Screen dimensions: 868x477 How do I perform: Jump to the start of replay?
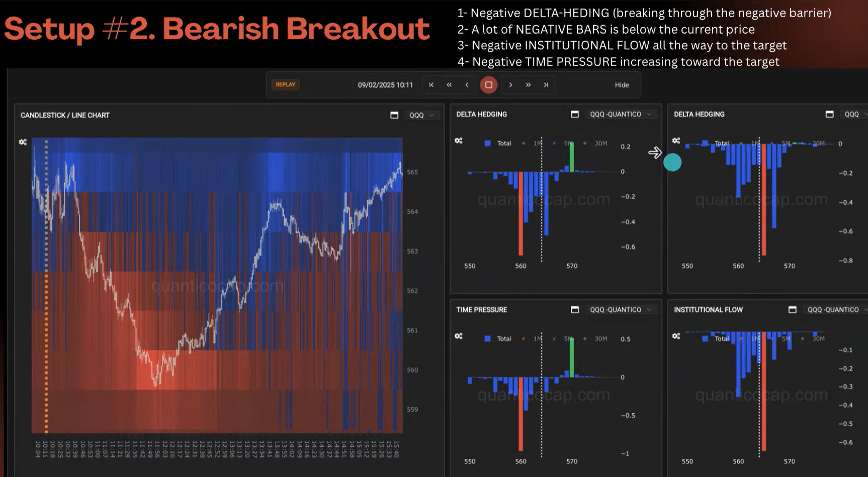431,85
